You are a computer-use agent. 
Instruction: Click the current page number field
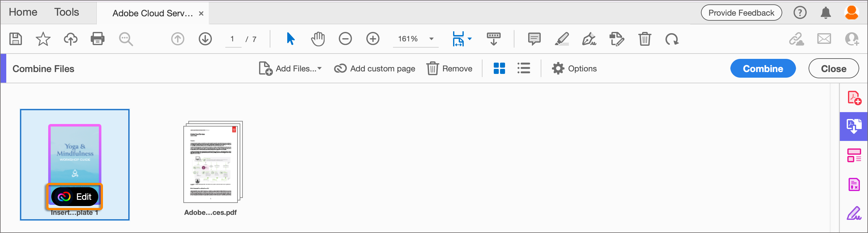[x=232, y=39]
